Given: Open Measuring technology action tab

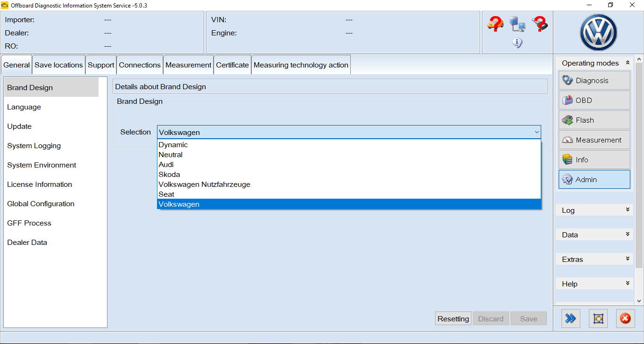Looking at the screenshot, I should [301, 65].
